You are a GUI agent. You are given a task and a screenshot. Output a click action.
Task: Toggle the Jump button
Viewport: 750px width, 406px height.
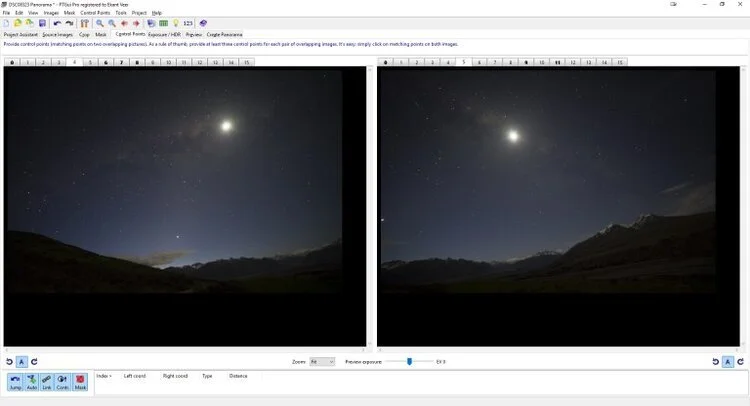click(15, 382)
